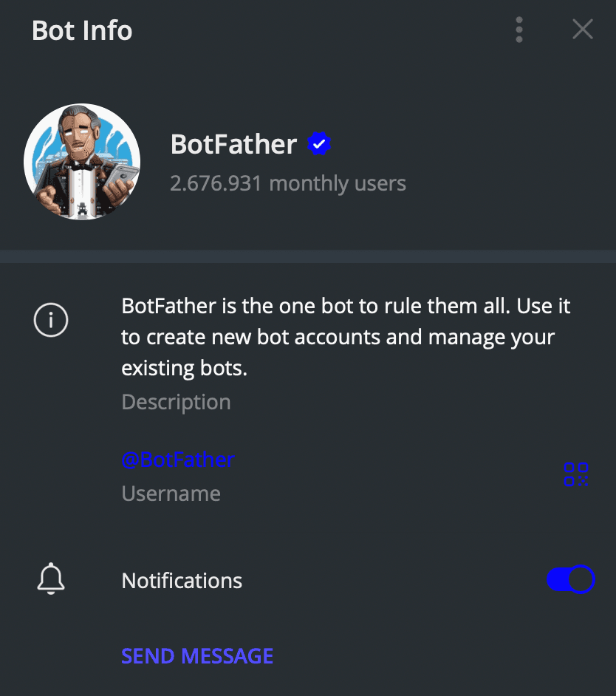Show the QR code for the username
This screenshot has width=616, height=696.
click(x=575, y=474)
